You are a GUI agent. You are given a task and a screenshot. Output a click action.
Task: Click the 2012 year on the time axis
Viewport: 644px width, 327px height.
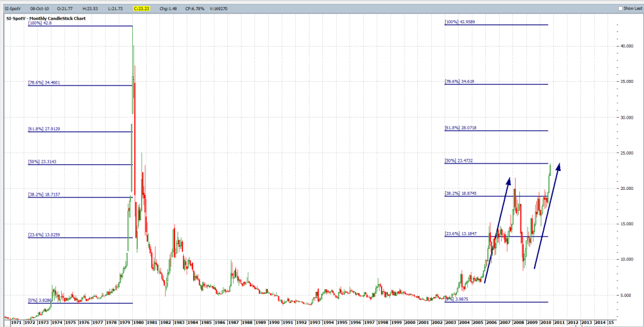click(572, 323)
